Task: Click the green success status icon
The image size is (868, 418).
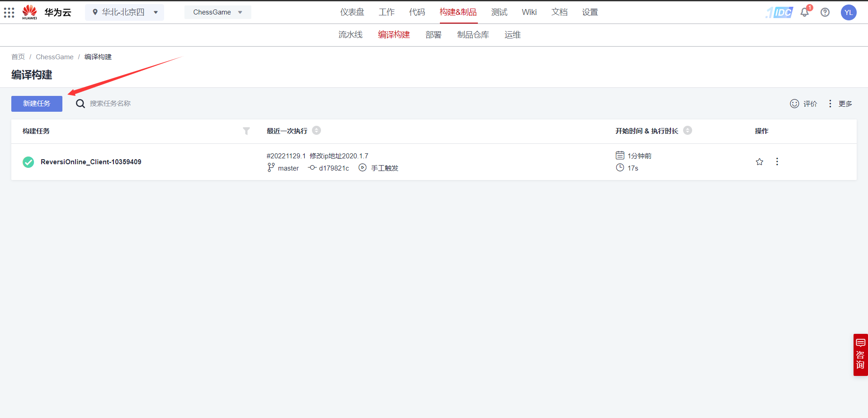Action: (x=28, y=162)
